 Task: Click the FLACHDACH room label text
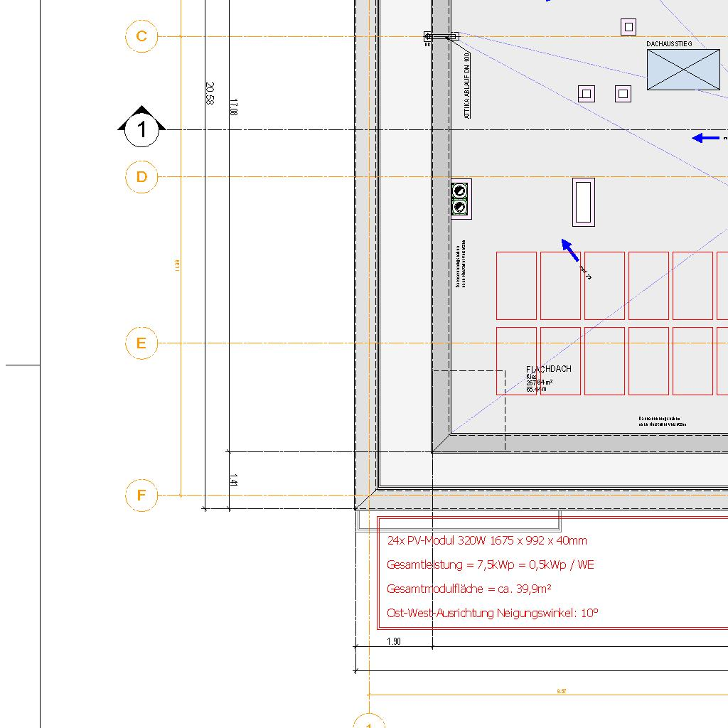click(548, 370)
